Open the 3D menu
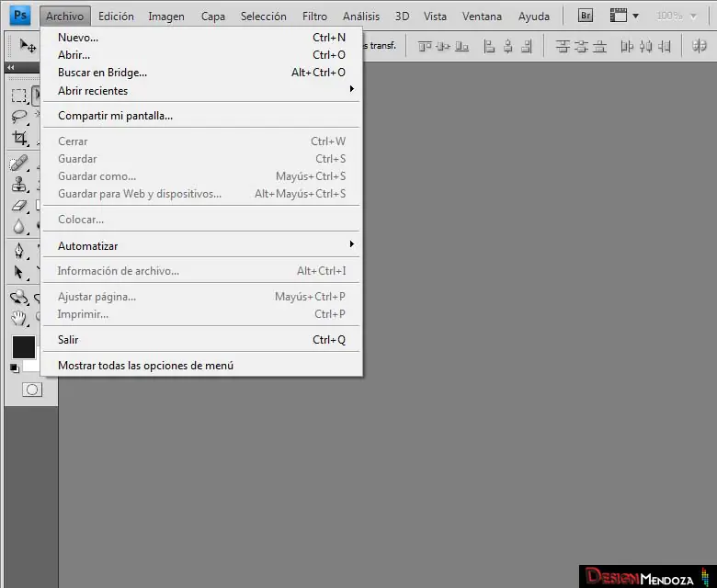Viewport: 717px width, 588px height. tap(402, 16)
